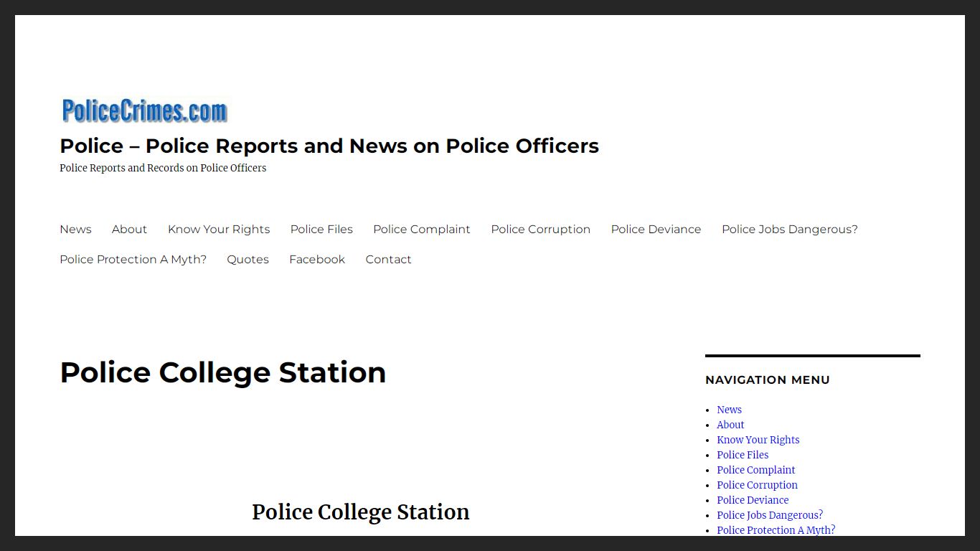Visit Police Deviance from the top menu
The width and height of the screenshot is (980, 551).
(656, 230)
